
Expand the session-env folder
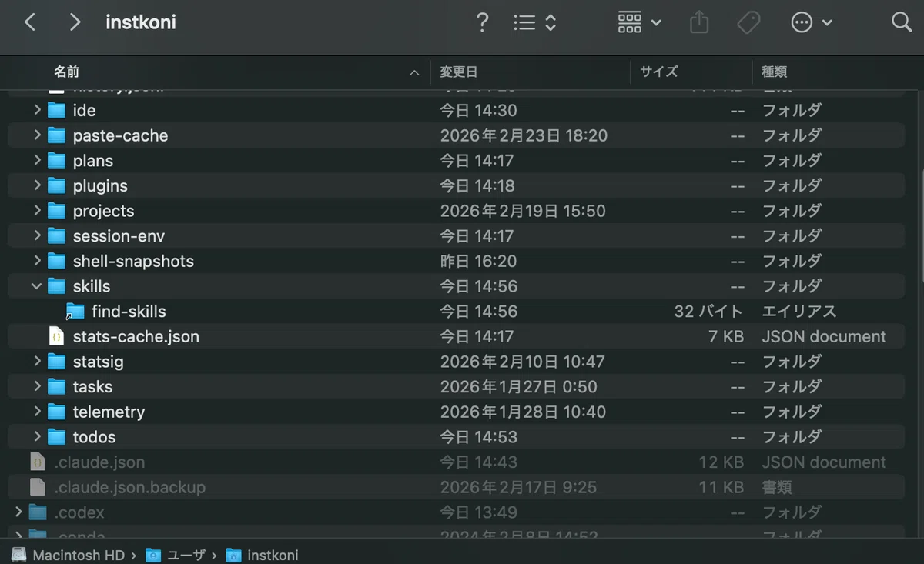pyautogui.click(x=37, y=235)
